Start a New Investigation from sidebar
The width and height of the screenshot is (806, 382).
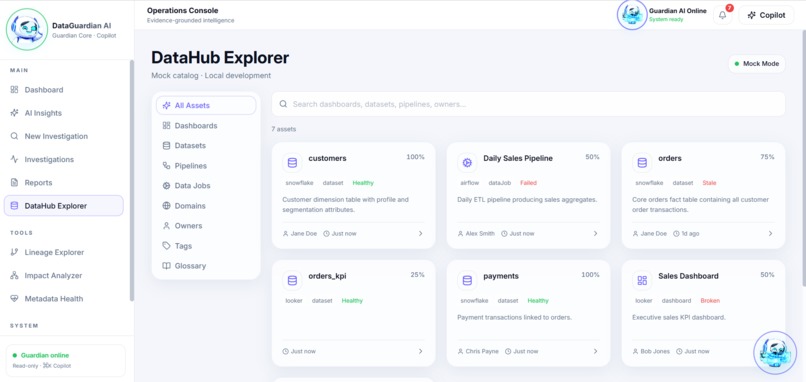[63, 136]
